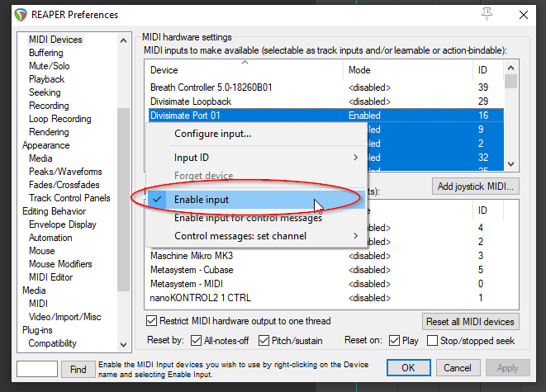
Task: Open the Playback preferences page
Action: [46, 79]
